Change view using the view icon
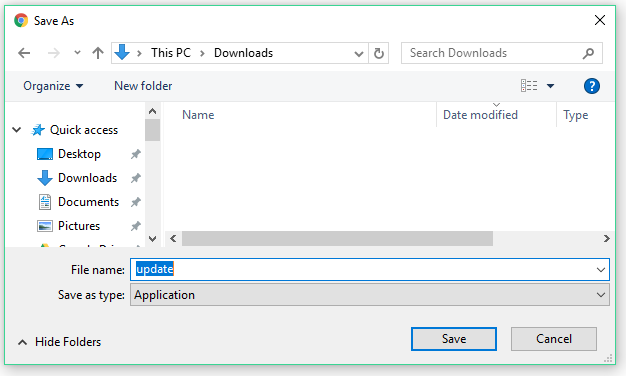The image size is (626, 376). pyautogui.click(x=529, y=85)
